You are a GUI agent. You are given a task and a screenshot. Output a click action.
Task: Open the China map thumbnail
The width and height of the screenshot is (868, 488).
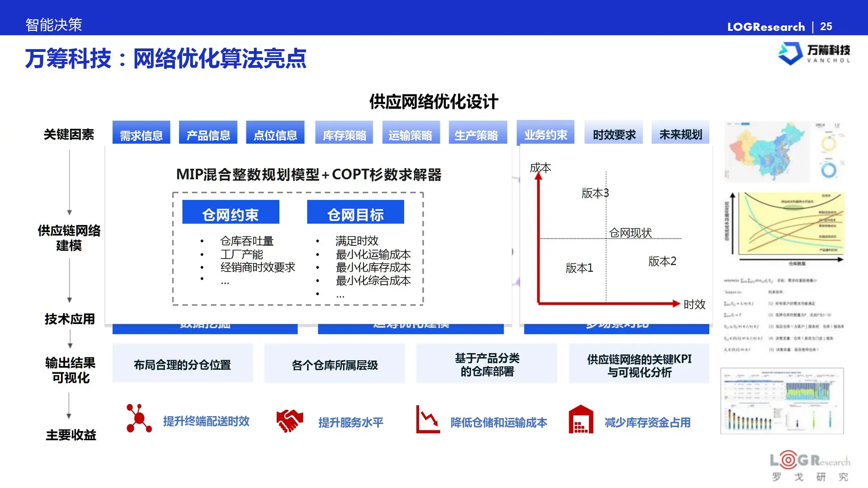tap(784, 151)
